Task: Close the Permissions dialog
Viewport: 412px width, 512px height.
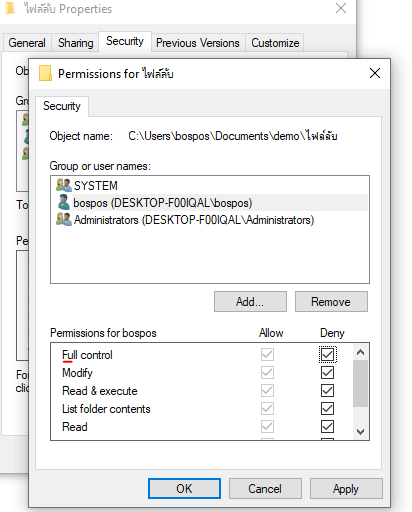Action: tap(375, 73)
